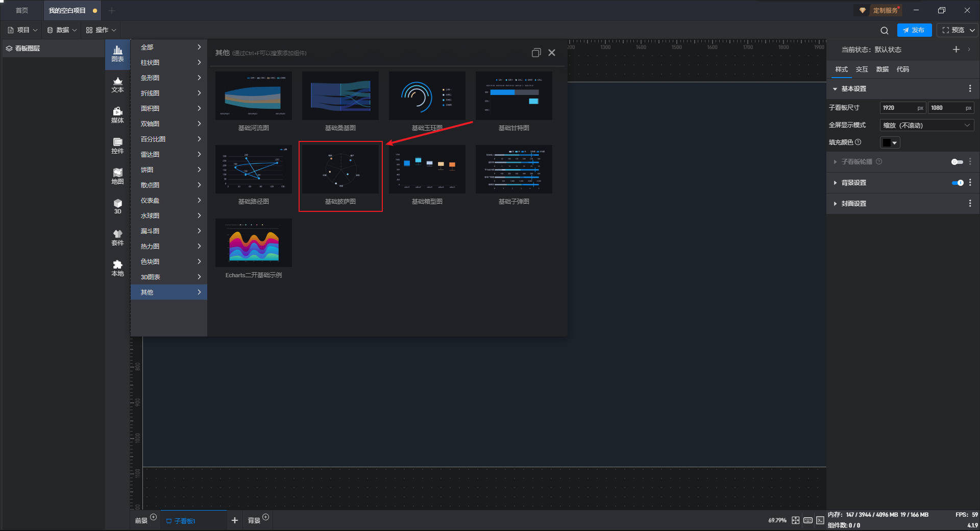Image resolution: width=980 pixels, height=531 pixels.
Task: Select the 媒体 media component icon
Action: click(x=117, y=115)
